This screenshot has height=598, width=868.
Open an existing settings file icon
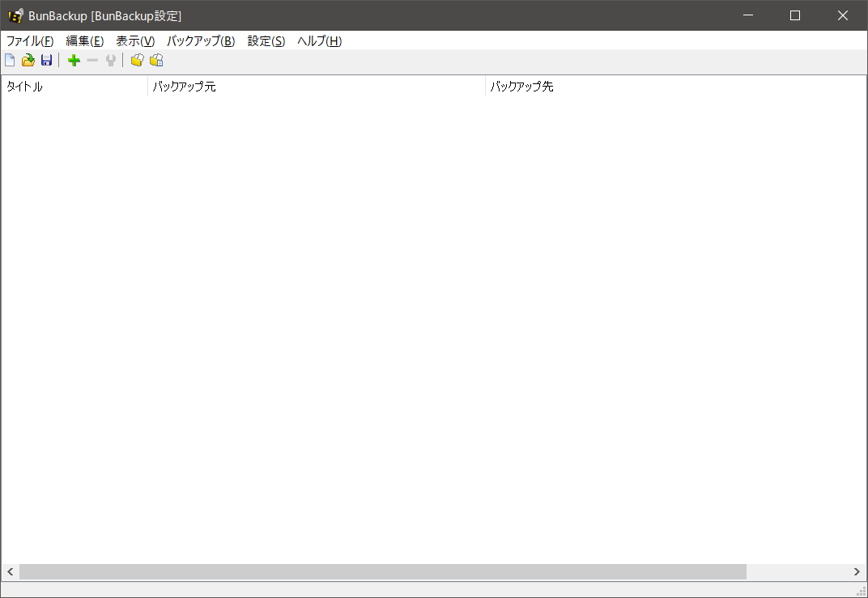[x=28, y=59]
